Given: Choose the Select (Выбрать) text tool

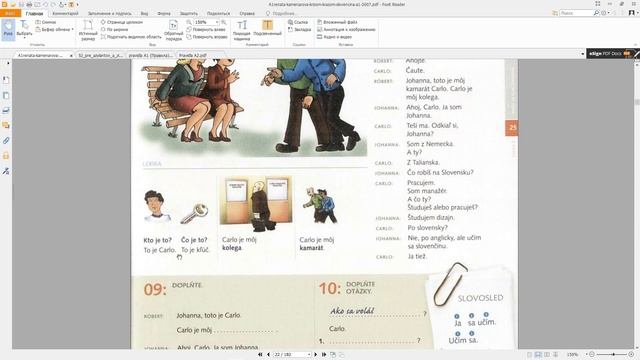Looking at the screenshot, I should click(24, 29).
